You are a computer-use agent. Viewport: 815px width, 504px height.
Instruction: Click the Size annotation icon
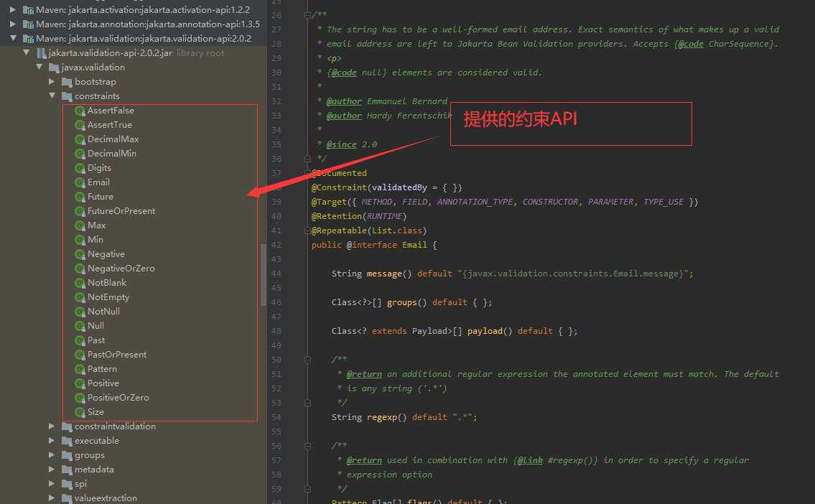[80, 411]
